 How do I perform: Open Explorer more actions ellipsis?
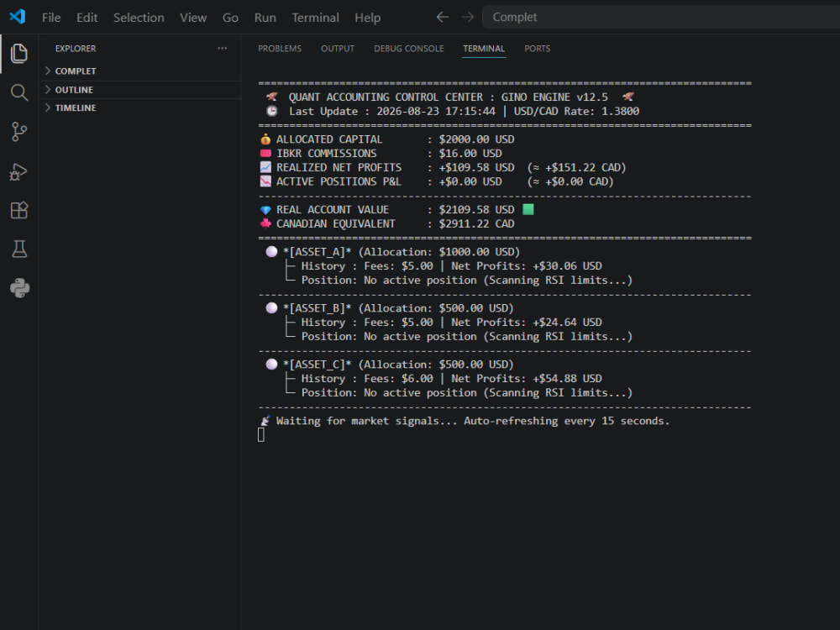pyautogui.click(x=223, y=48)
